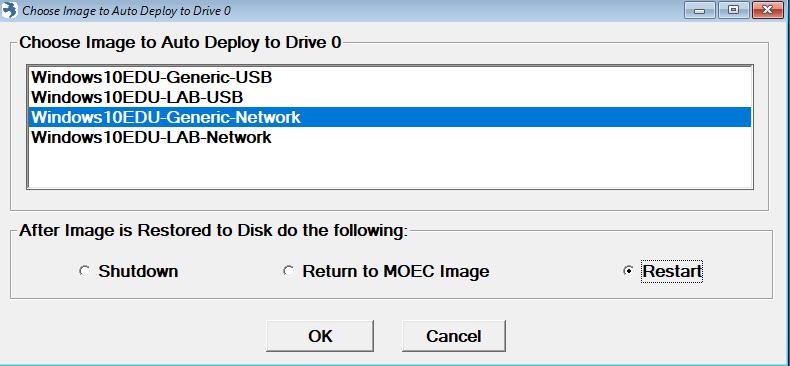Confirm the selection with OK
This screenshot has height=366, width=790.
coord(320,336)
